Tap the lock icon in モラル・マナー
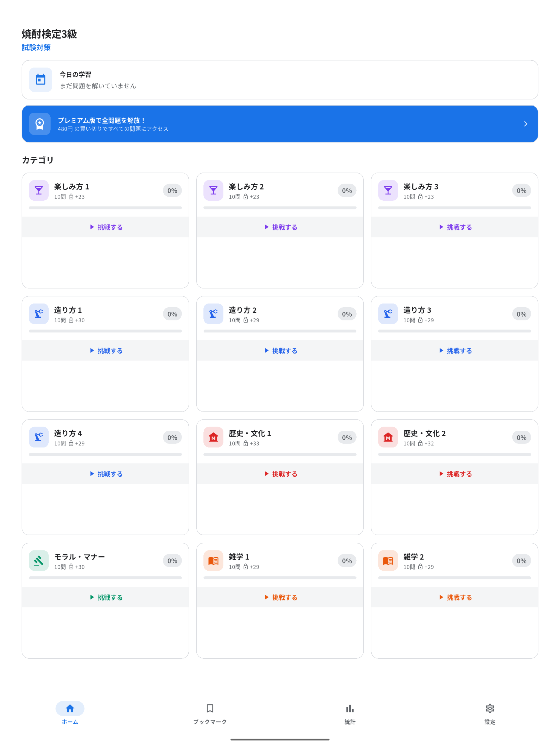The width and height of the screenshot is (560, 747). [x=71, y=567]
